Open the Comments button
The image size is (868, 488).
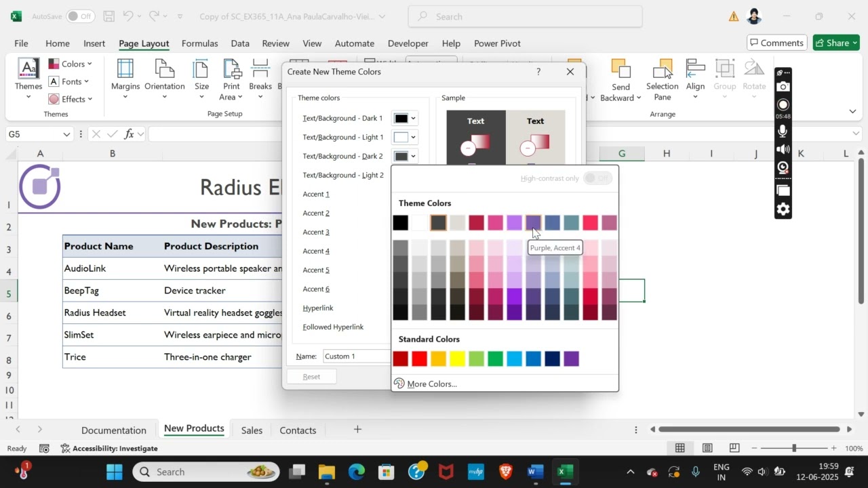[x=777, y=43]
